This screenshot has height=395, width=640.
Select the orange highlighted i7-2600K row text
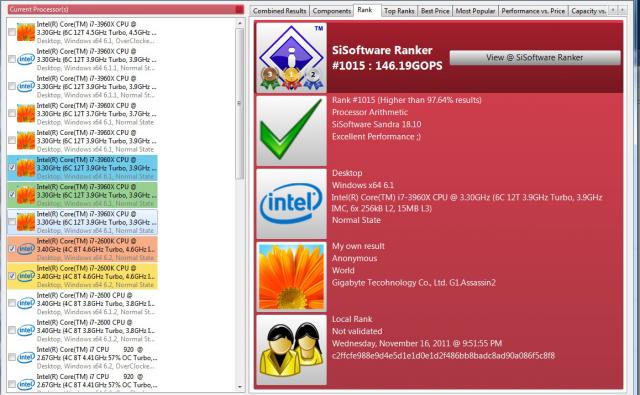click(96, 249)
